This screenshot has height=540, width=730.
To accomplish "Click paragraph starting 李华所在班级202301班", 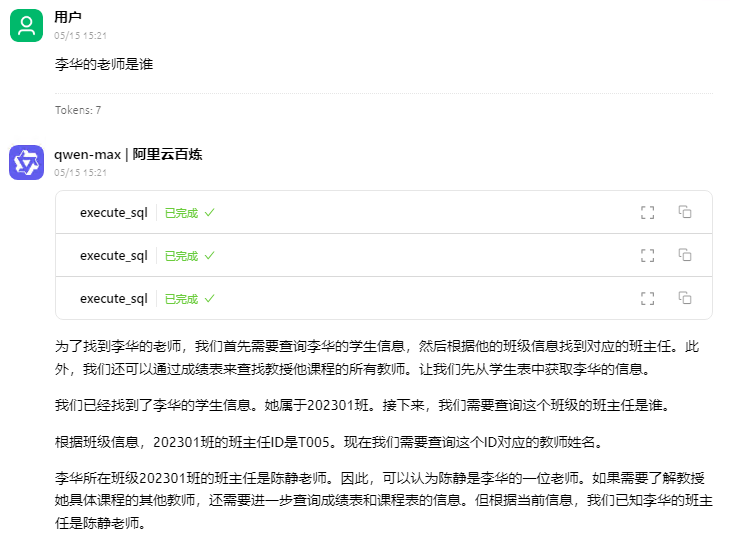I will pyautogui.click(x=384, y=500).
